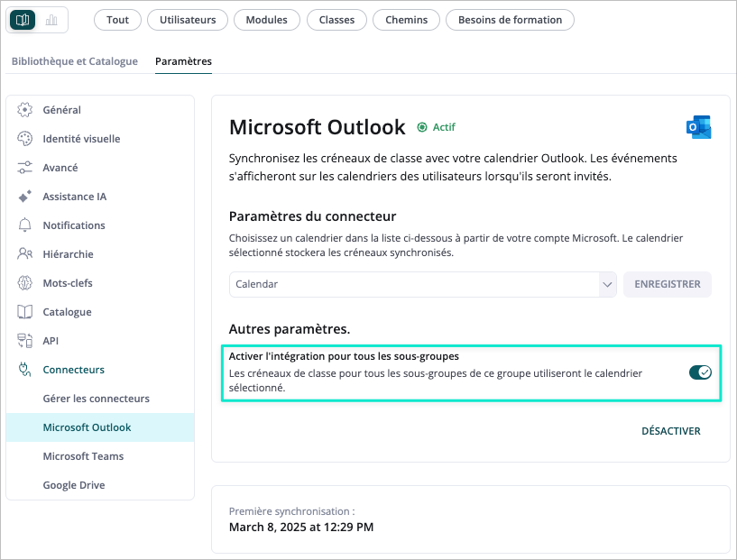This screenshot has width=737, height=560.
Task: Select the Hiérarchie people icon
Action: pyautogui.click(x=25, y=254)
